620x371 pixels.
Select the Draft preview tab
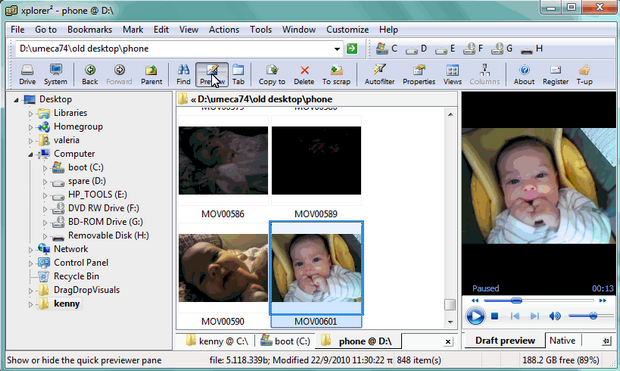click(505, 341)
